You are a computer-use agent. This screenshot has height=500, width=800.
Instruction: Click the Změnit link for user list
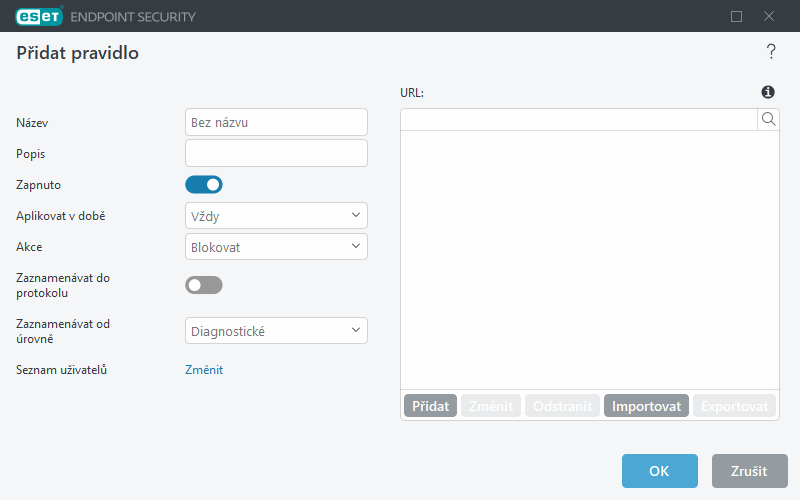[204, 370]
